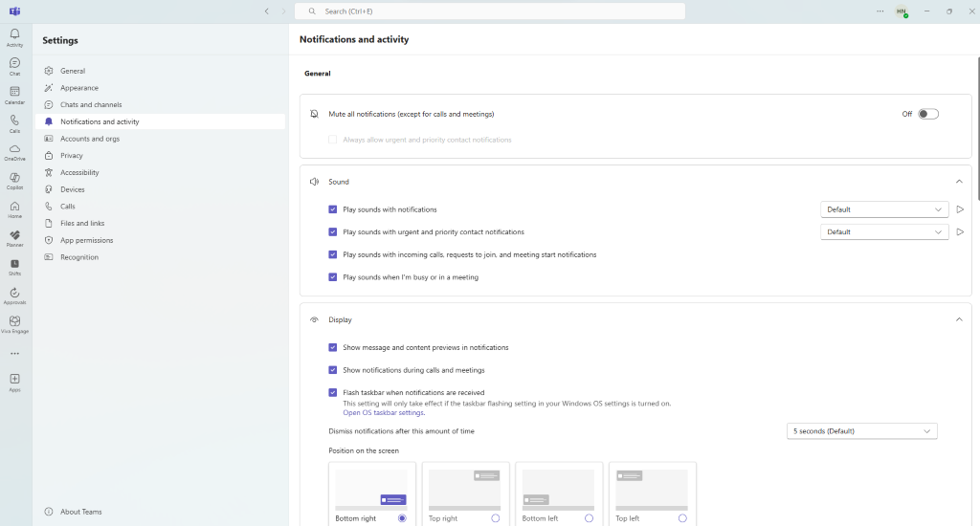Uncheck Show notifications during calls and meetings
The image size is (980, 526).
coord(332,370)
